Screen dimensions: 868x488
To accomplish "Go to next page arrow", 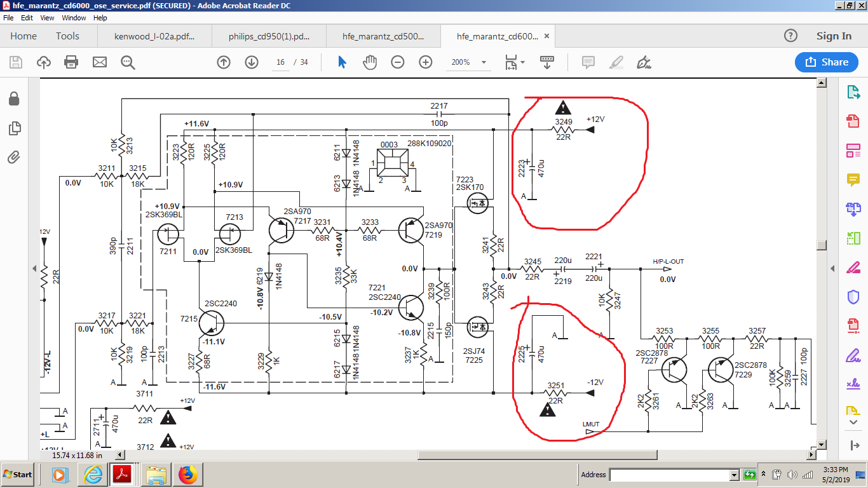I will tap(252, 62).
